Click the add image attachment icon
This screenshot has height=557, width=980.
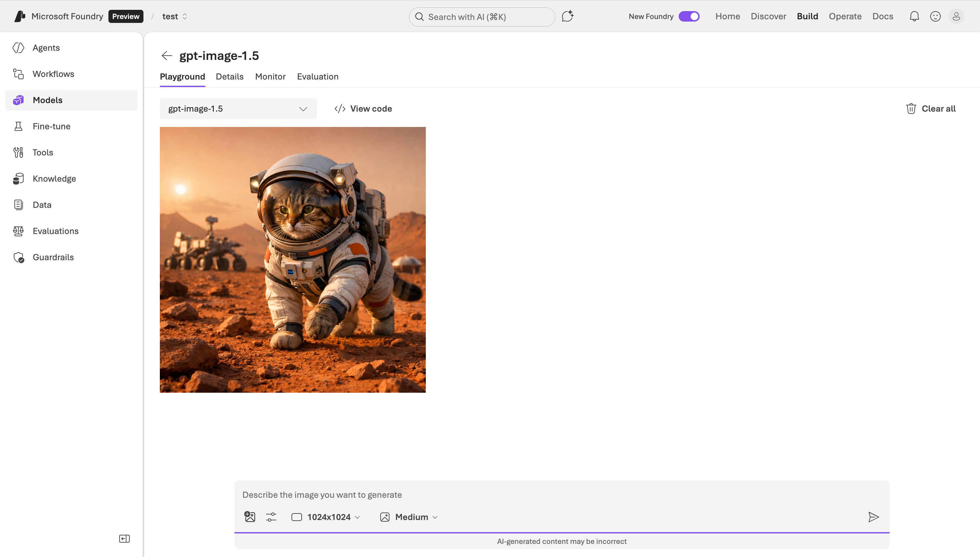[x=250, y=517]
